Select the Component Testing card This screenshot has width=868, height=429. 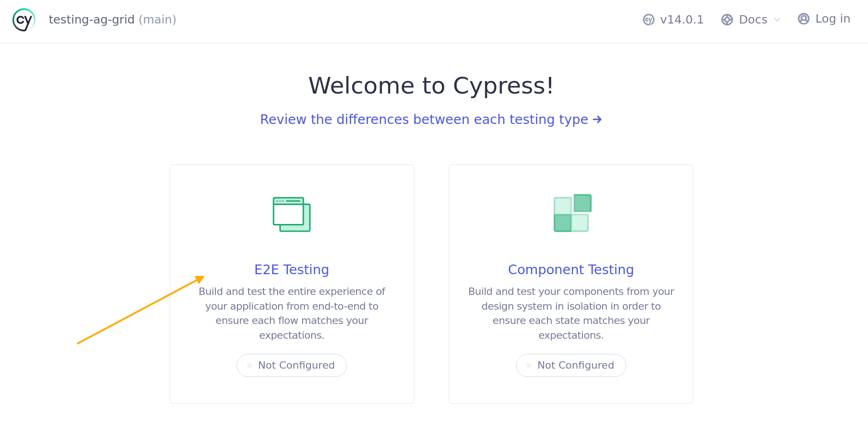tap(571, 284)
